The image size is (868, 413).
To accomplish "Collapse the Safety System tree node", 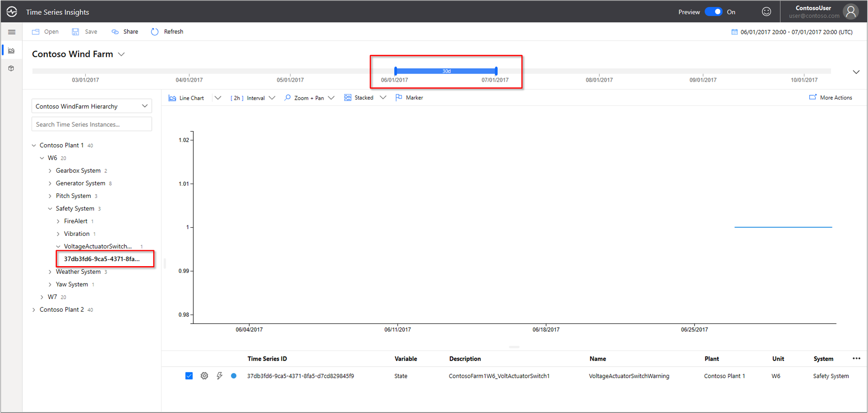I will pos(50,208).
